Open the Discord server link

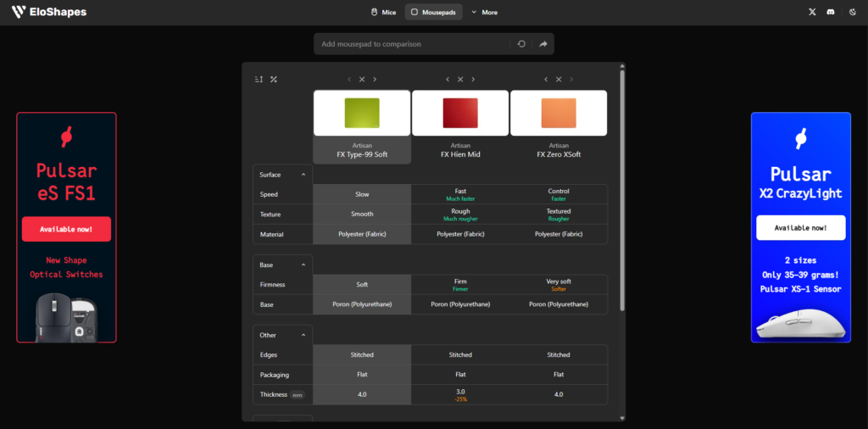click(x=832, y=12)
